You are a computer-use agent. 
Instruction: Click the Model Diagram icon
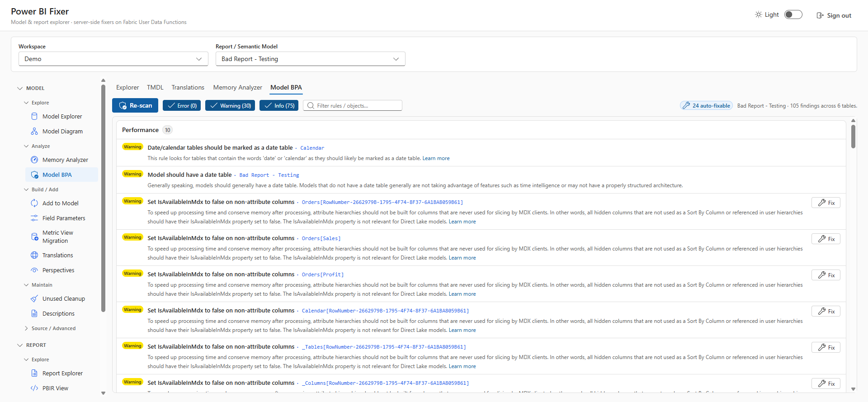pos(34,132)
